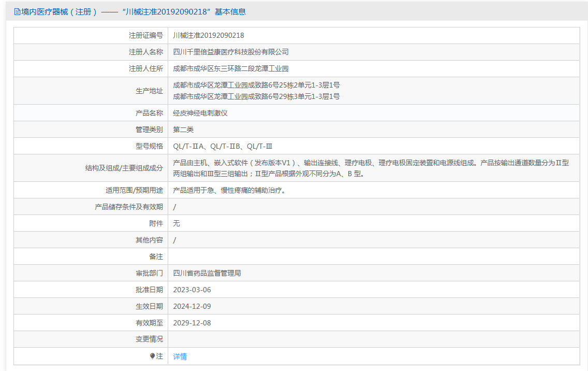Select effective date 2024-12-09
This screenshot has height=371, width=588.
tap(192, 306)
